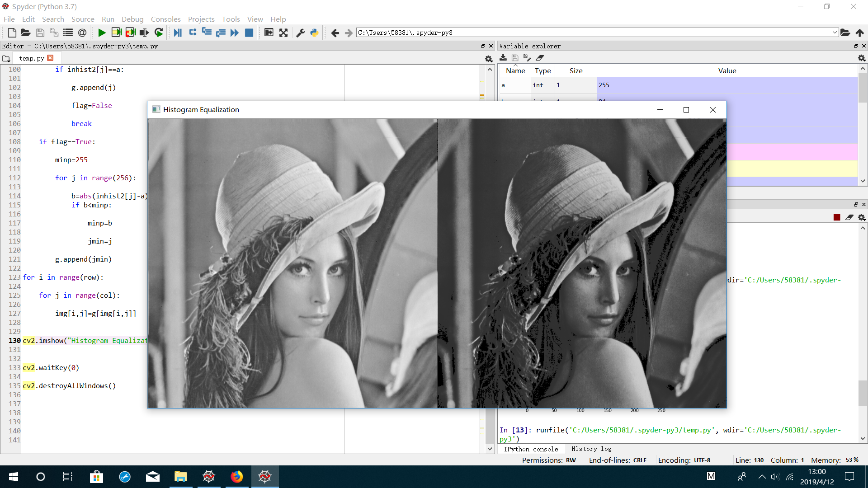The width and height of the screenshot is (868, 488).
Task: Undock the Variable explorer pane
Action: (856, 46)
